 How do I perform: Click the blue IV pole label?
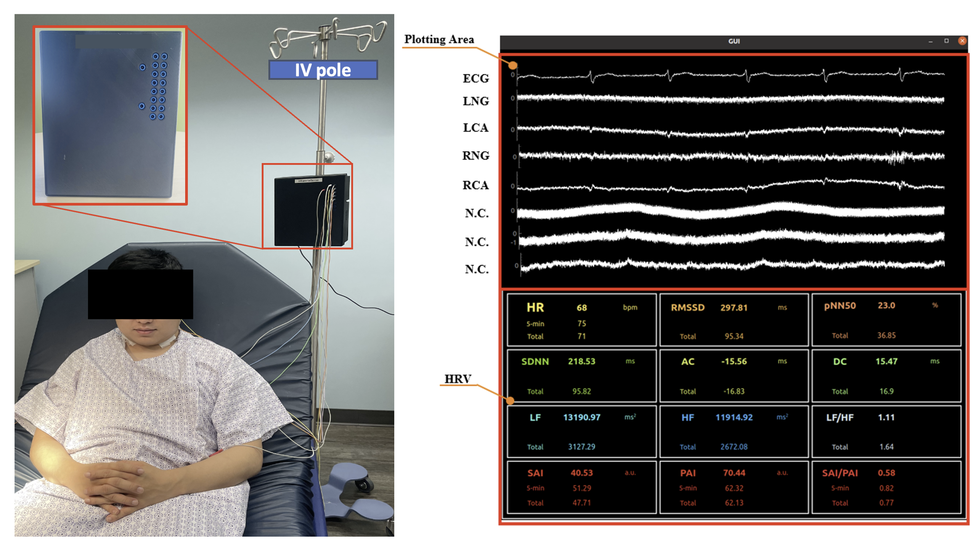323,70
